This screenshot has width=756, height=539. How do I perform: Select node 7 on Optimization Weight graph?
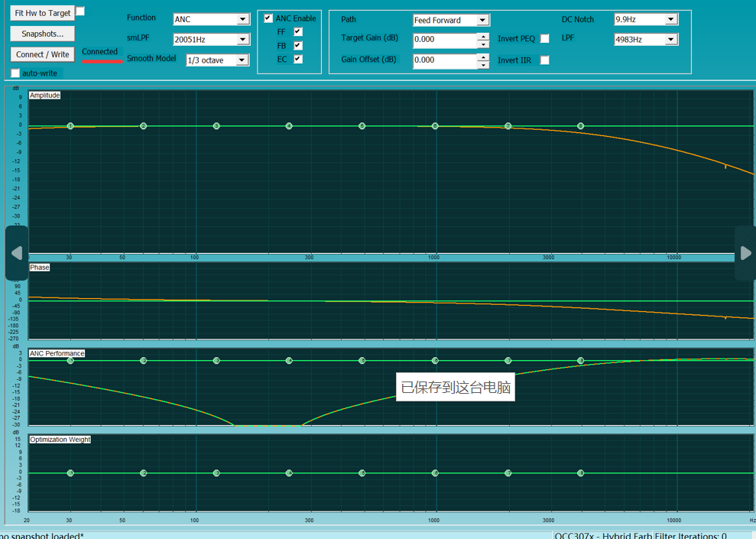click(x=508, y=473)
